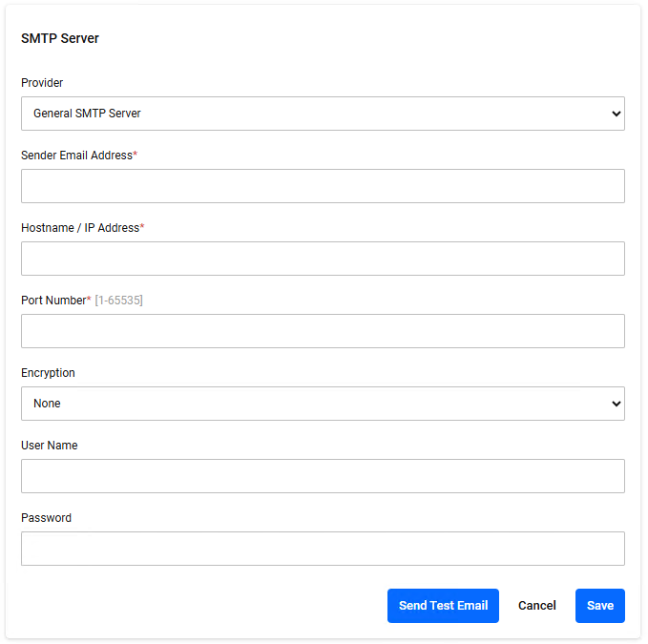Click the Sender Email Address field
The height and width of the screenshot is (644, 648).
(x=323, y=186)
